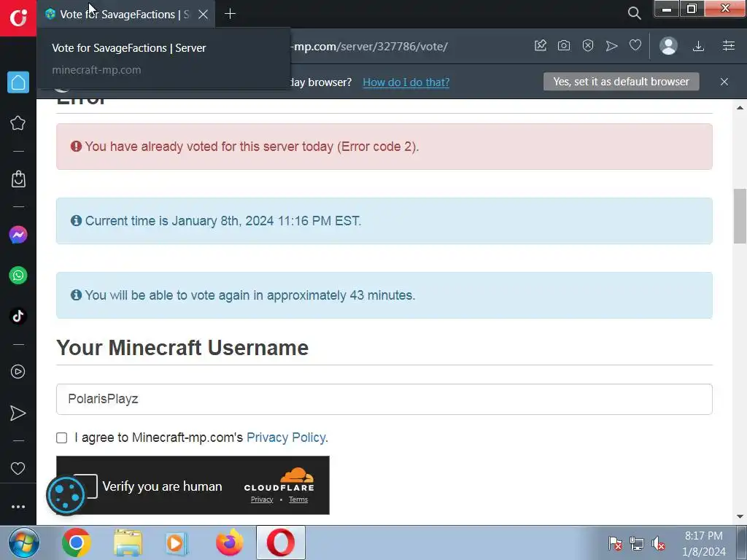Close the Vote for SavageFactions tab
Screen dimensions: 747x560
[203, 15]
